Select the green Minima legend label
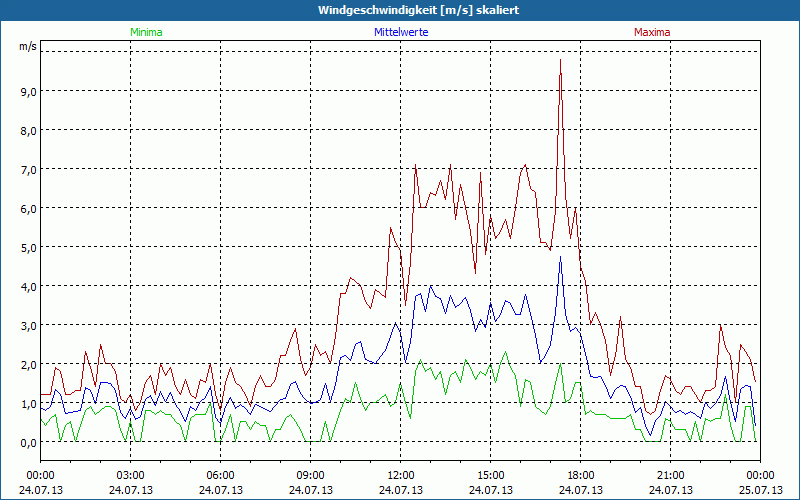This screenshot has height=500, width=800. (146, 32)
